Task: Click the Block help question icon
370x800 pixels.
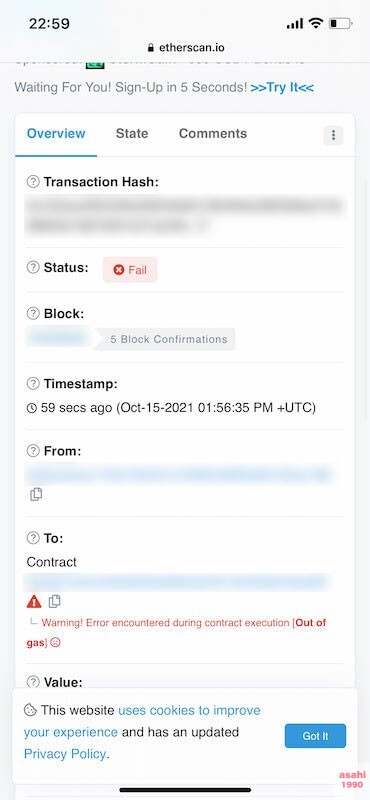Action: (33, 314)
